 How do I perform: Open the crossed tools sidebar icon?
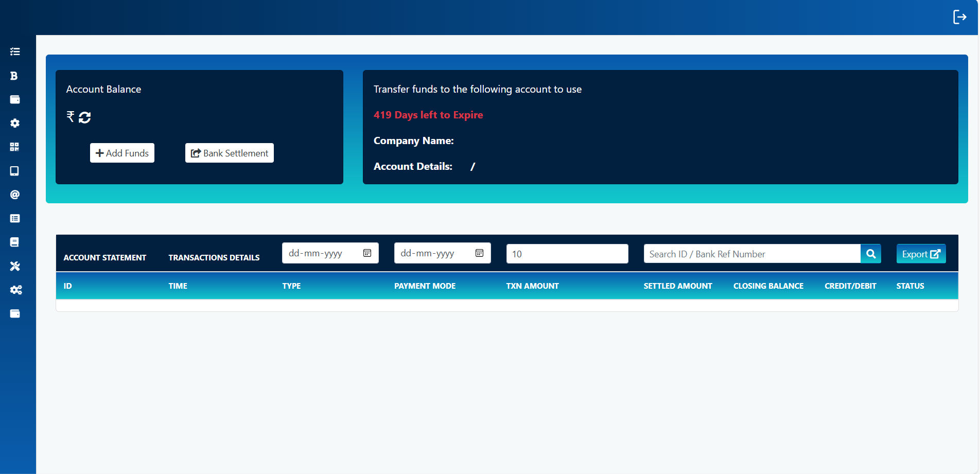(15, 266)
